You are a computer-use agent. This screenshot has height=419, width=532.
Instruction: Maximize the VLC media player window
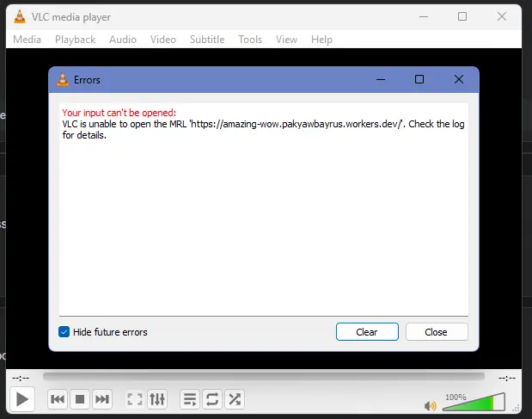pyautogui.click(x=462, y=16)
